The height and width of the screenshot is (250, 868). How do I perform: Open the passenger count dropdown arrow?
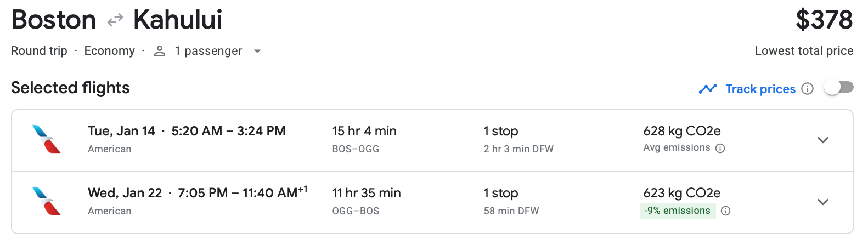(x=257, y=52)
